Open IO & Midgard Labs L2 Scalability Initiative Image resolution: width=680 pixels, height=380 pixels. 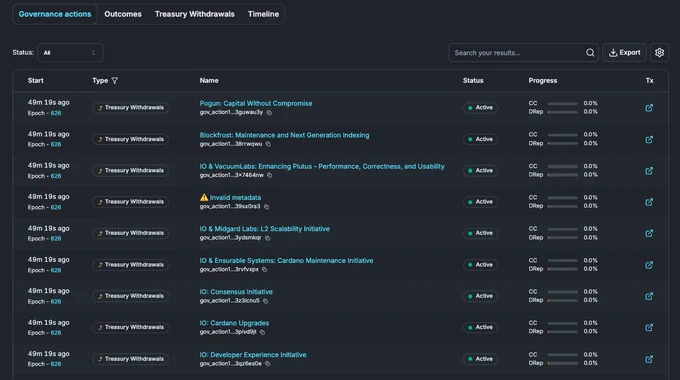pyautogui.click(x=265, y=229)
